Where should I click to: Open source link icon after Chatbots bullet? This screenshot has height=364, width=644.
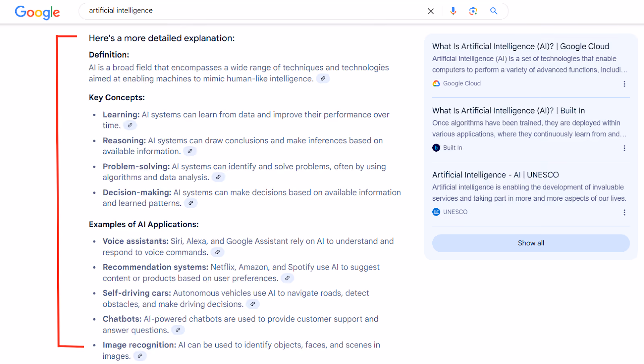[x=178, y=330]
